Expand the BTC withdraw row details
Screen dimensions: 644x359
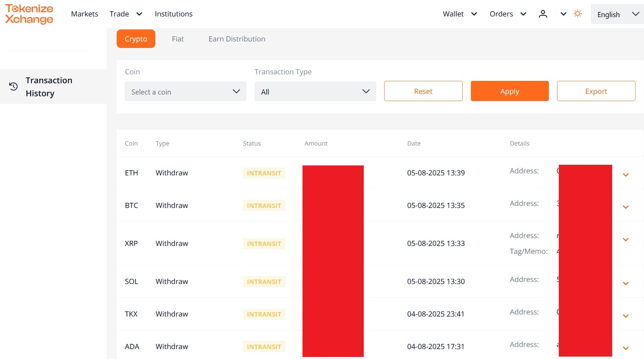coord(626,207)
